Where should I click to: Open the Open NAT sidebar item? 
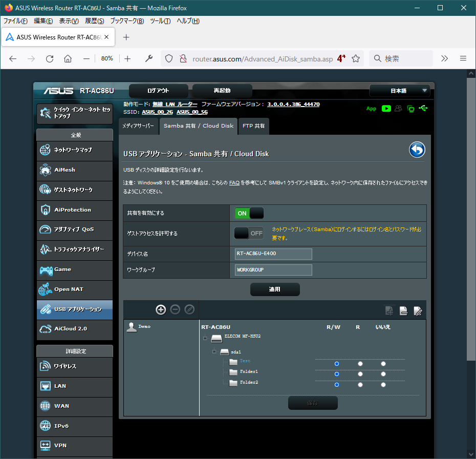[x=75, y=289]
